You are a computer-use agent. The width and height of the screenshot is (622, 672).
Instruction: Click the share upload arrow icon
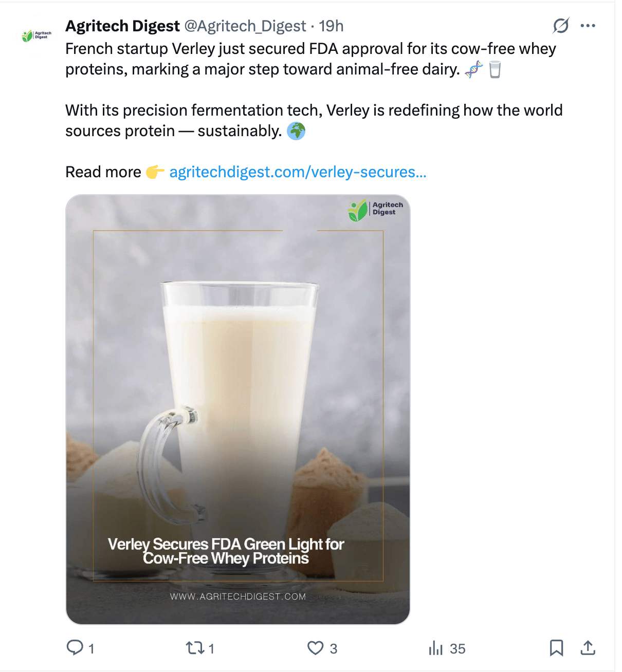[x=588, y=648]
